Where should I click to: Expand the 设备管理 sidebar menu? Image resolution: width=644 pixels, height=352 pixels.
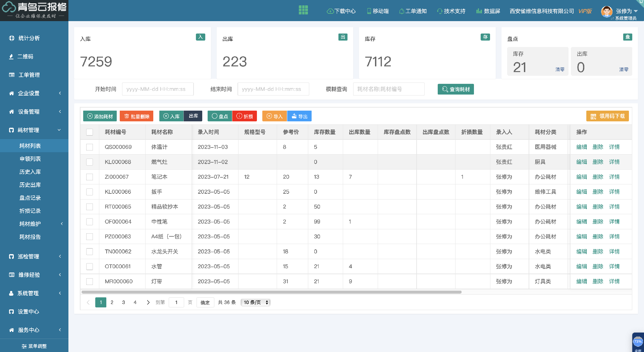coord(34,112)
